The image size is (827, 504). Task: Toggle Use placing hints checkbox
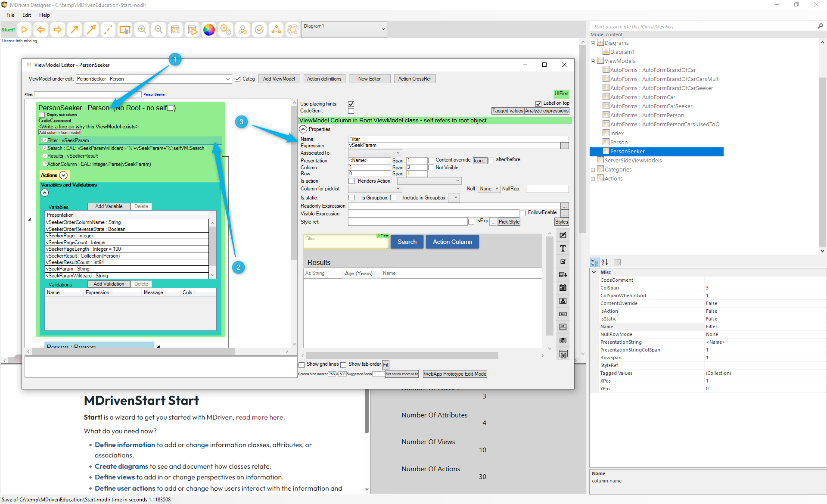click(x=351, y=104)
